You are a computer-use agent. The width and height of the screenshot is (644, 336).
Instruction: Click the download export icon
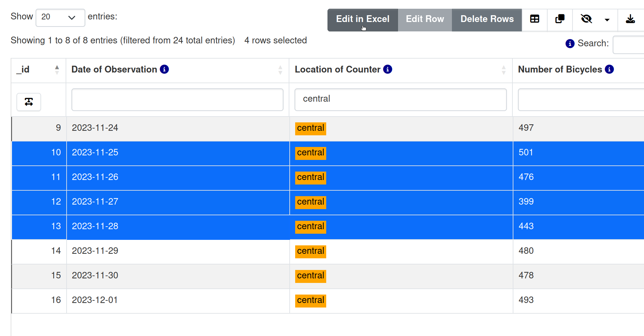pyautogui.click(x=630, y=19)
